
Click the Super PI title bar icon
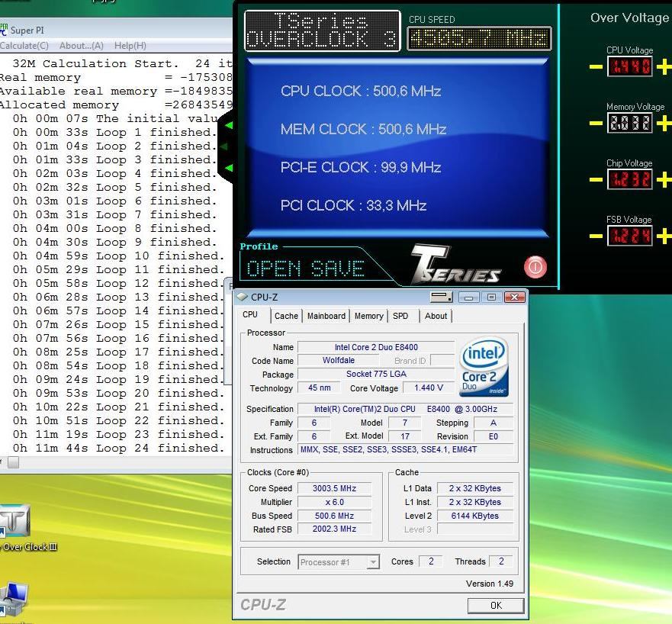(x=3, y=30)
